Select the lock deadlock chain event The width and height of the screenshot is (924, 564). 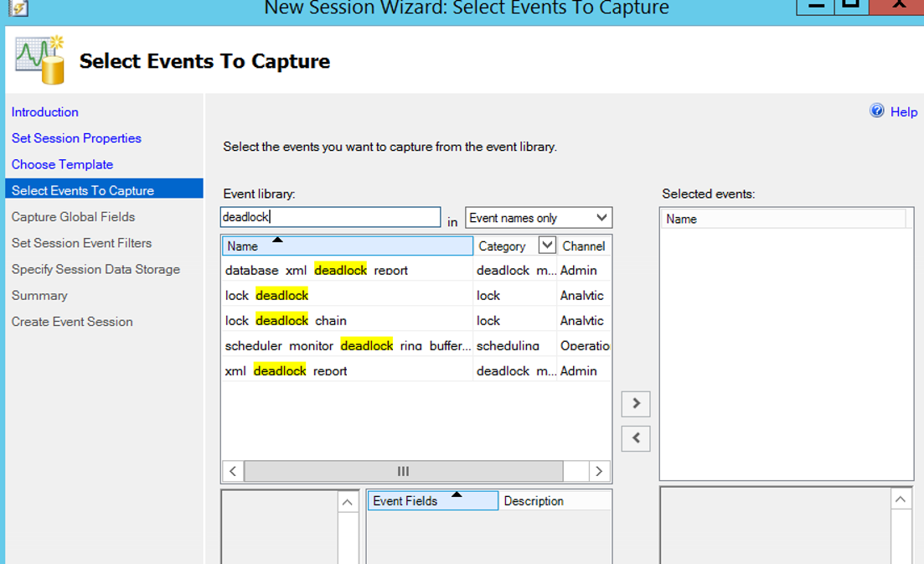[x=286, y=320]
